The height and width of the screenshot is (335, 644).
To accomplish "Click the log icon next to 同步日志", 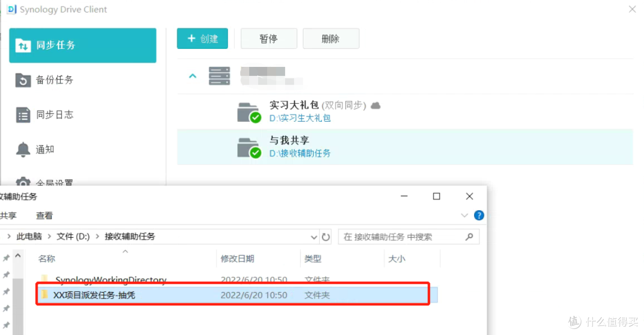I will [x=23, y=115].
